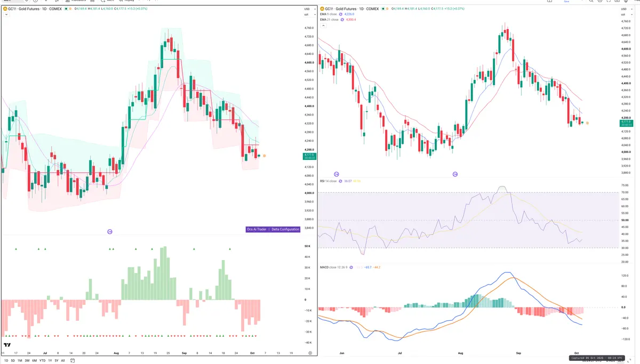Select the 6M time range
Screen dimensions: 640x364
click(34, 361)
